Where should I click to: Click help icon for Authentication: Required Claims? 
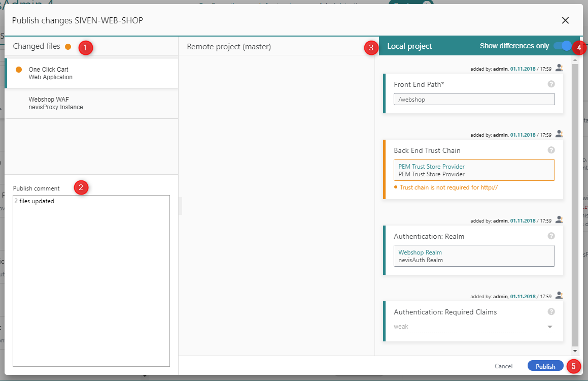click(551, 312)
